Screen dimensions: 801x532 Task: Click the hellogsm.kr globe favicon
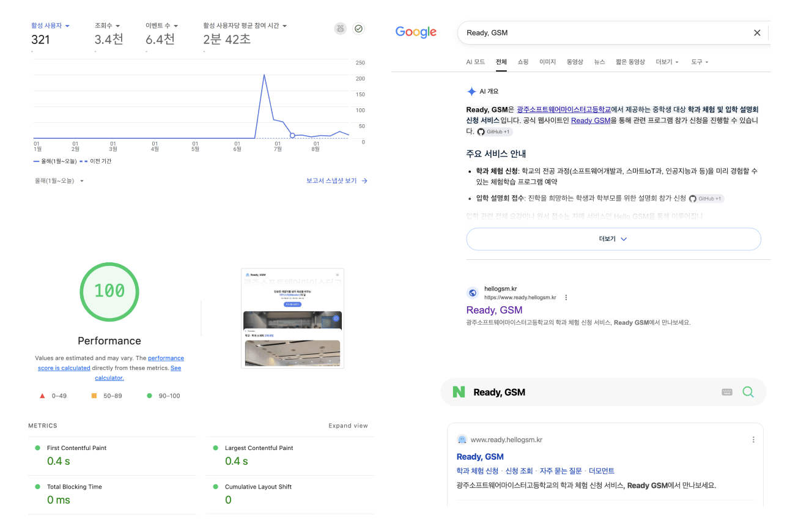472,293
